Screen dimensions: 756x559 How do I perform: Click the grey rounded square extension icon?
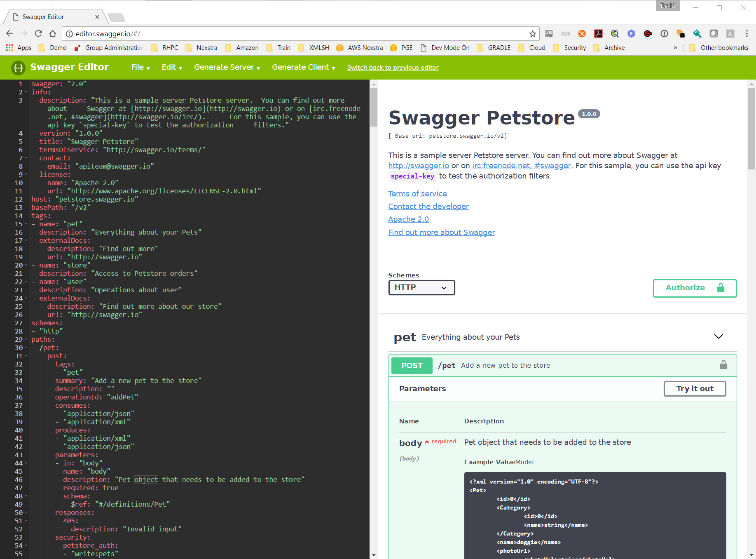[x=714, y=33]
